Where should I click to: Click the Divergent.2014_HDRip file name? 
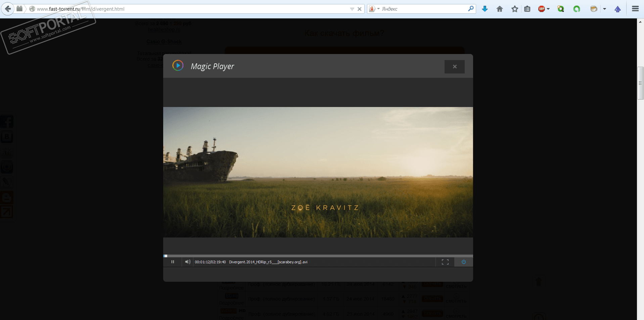pyautogui.click(x=268, y=262)
